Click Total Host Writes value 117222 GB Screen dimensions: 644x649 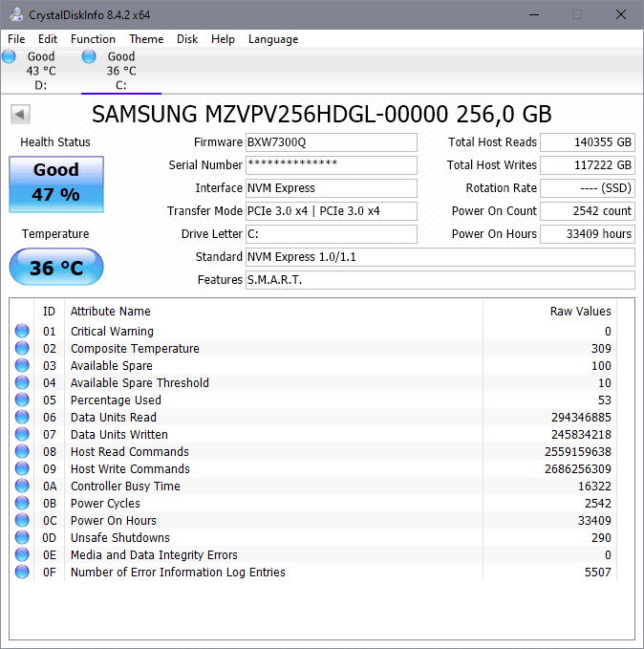(588, 165)
